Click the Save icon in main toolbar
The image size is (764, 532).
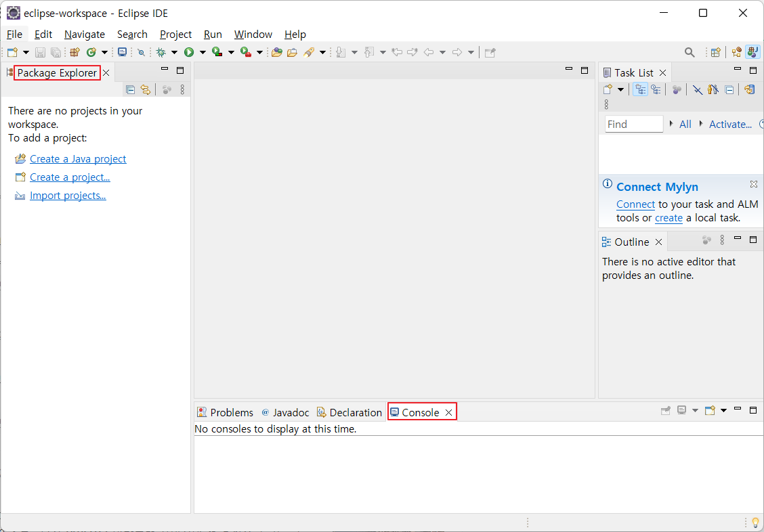coord(41,52)
